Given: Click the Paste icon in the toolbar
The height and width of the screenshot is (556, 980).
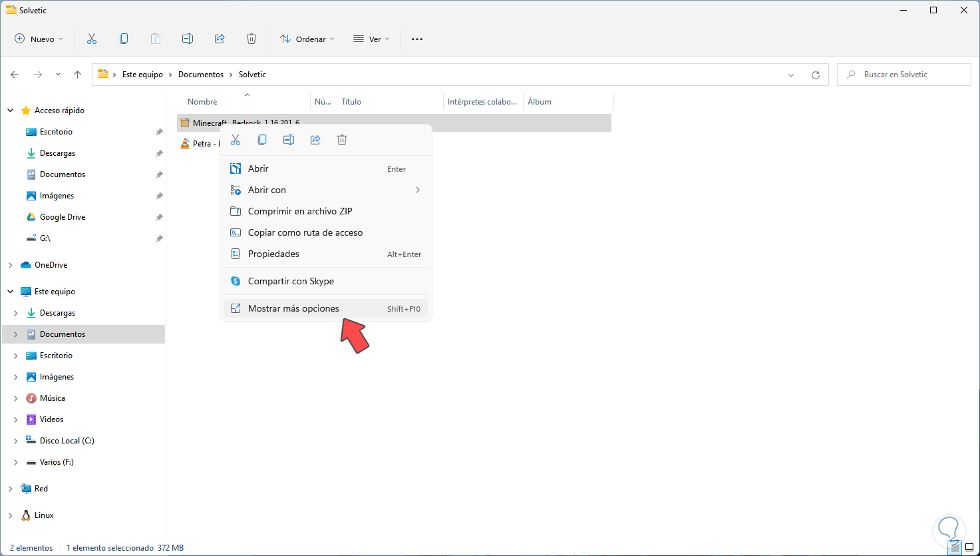Looking at the screenshot, I should coord(156,39).
